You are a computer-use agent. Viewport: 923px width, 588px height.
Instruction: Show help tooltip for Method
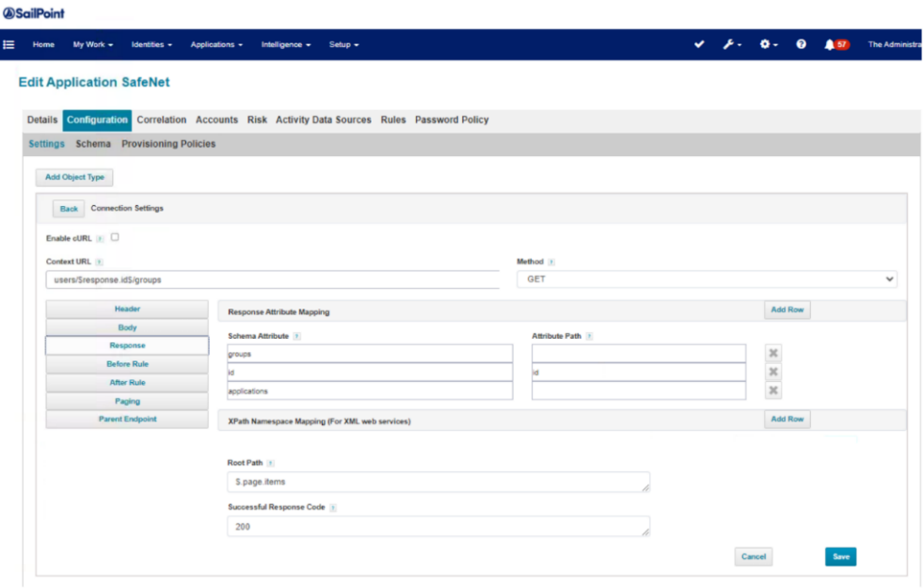pos(551,262)
